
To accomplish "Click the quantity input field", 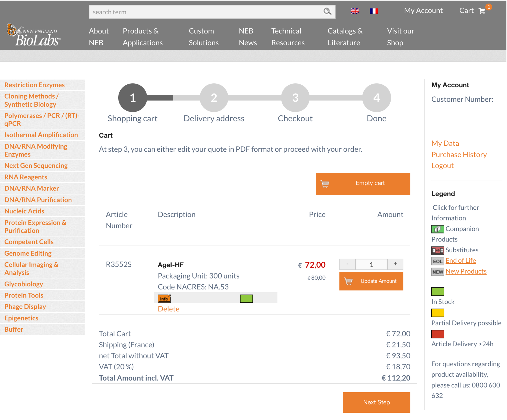I will pos(371,264).
